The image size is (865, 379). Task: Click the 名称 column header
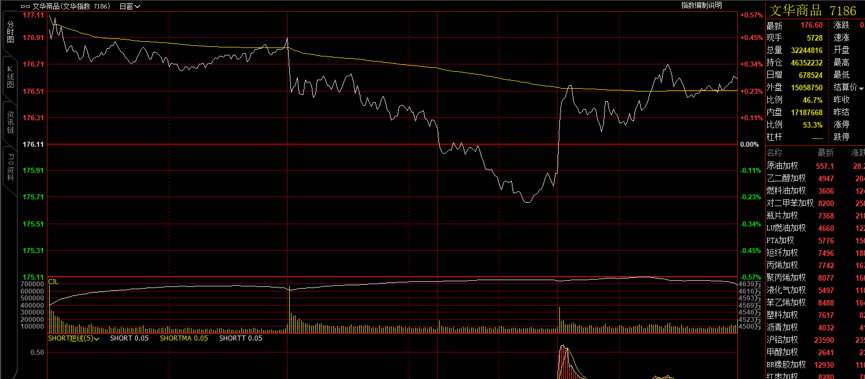pos(775,153)
